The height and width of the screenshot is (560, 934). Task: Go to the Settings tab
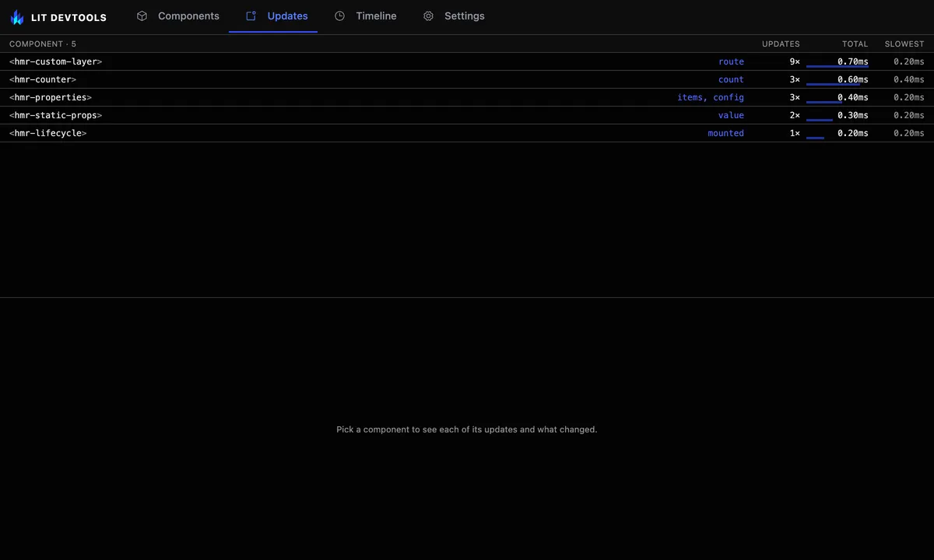coord(454,16)
